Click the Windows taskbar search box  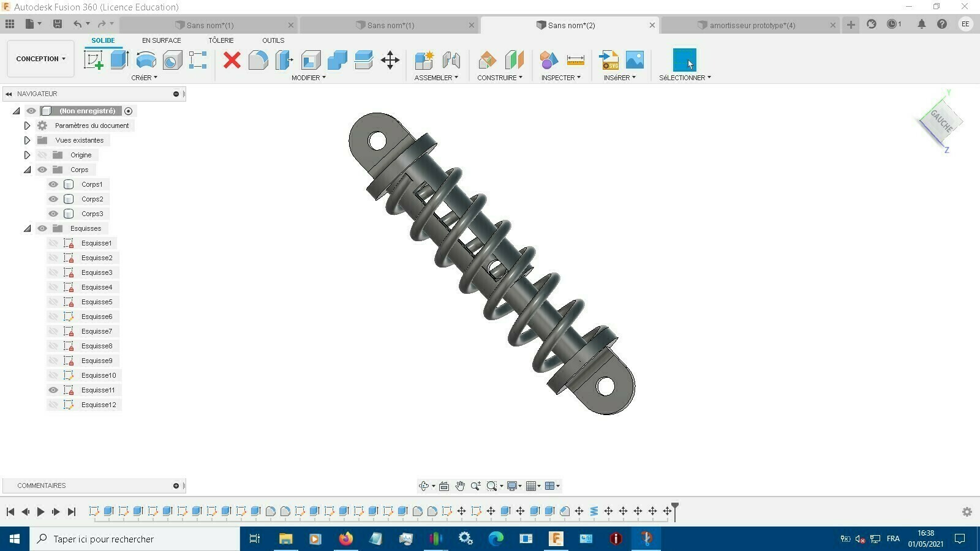[135, 539]
